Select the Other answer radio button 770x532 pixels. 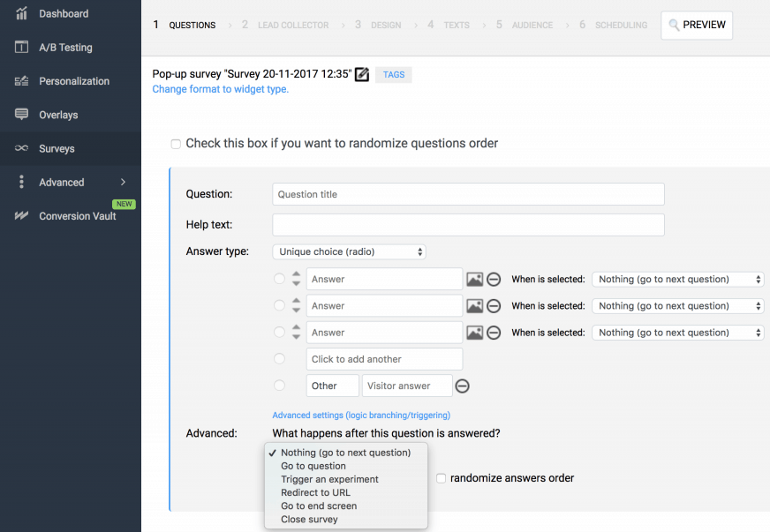click(x=279, y=386)
